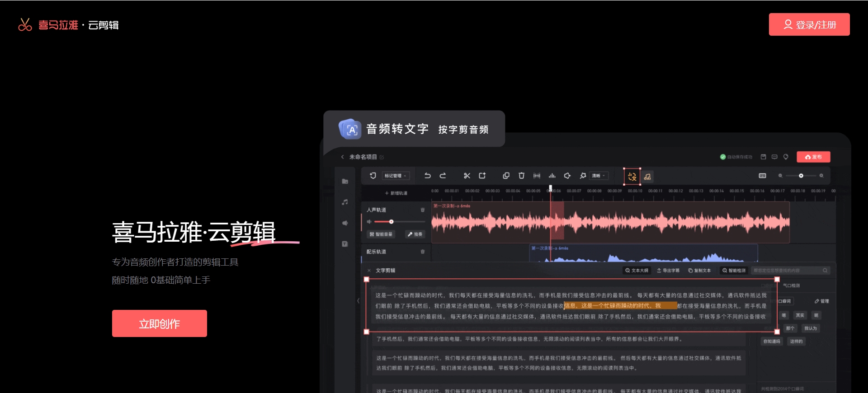Click the orange highlighted transcript text
The width and height of the screenshot is (868, 393).
620,306
